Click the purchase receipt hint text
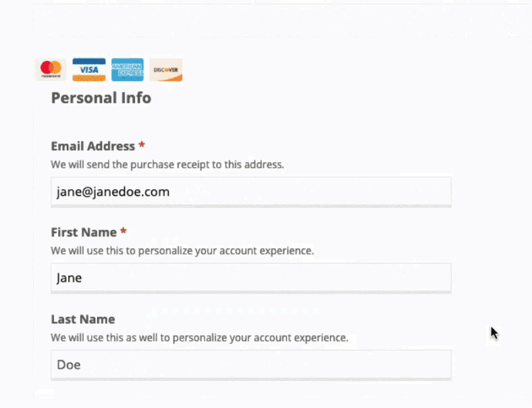 pos(167,165)
